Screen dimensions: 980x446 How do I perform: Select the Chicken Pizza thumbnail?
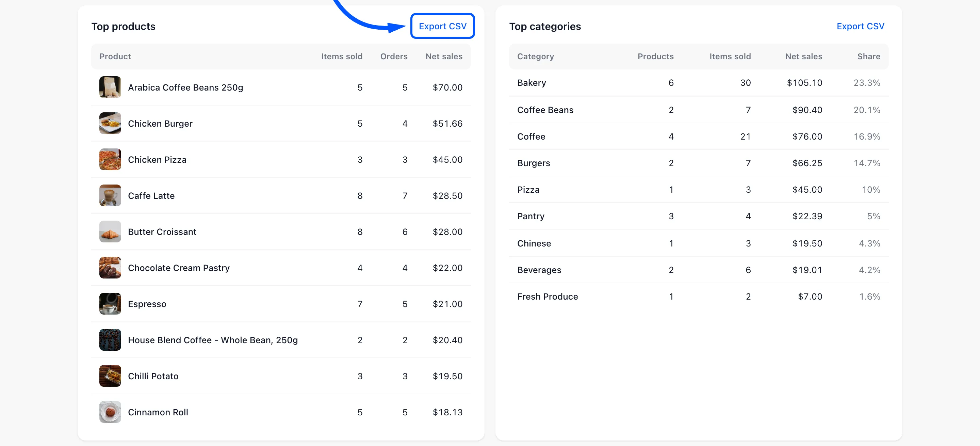pyautogui.click(x=110, y=159)
